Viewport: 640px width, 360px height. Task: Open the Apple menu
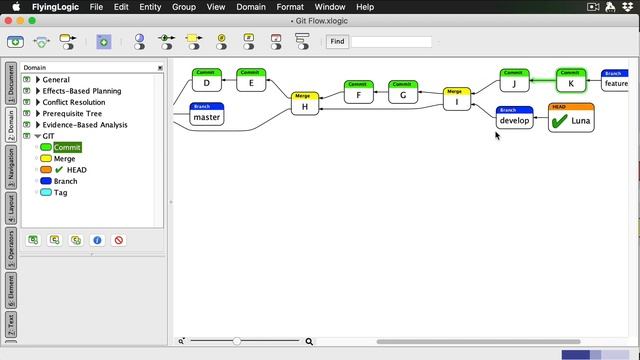click(16, 7)
